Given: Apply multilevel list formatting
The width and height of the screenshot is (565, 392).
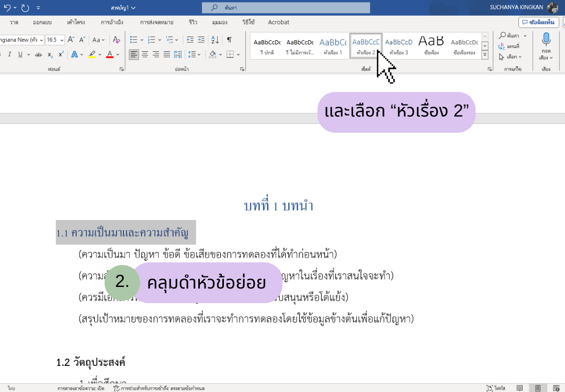Looking at the screenshot, I should tap(169, 40).
